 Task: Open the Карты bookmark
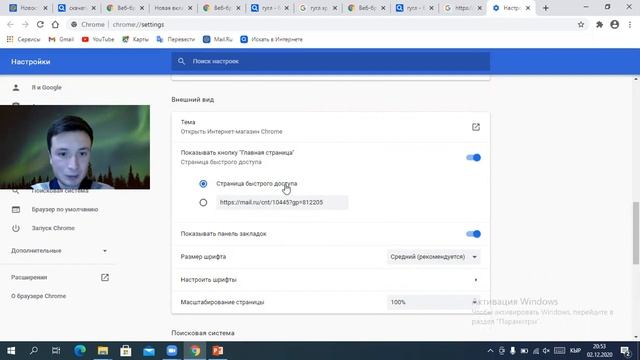tap(136, 39)
